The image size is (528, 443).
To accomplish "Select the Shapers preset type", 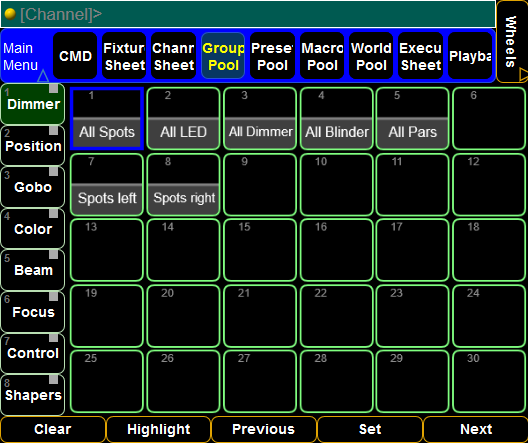I will (33, 395).
